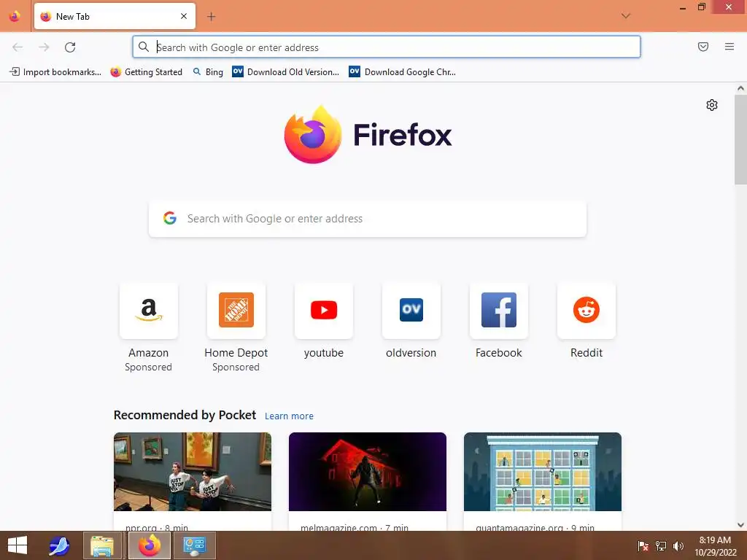Click the Google G icon in search box
The width and height of the screenshot is (747, 560).
point(169,218)
